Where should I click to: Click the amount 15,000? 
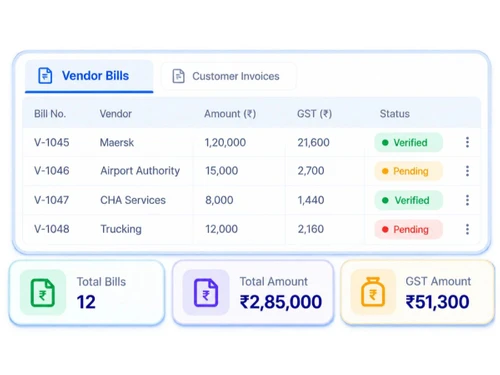[222, 171]
